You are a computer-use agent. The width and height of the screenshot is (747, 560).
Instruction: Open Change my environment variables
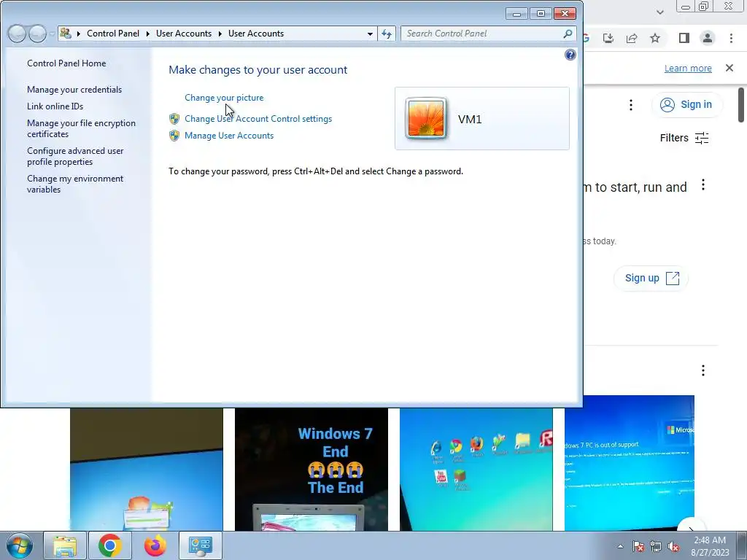[x=75, y=184]
